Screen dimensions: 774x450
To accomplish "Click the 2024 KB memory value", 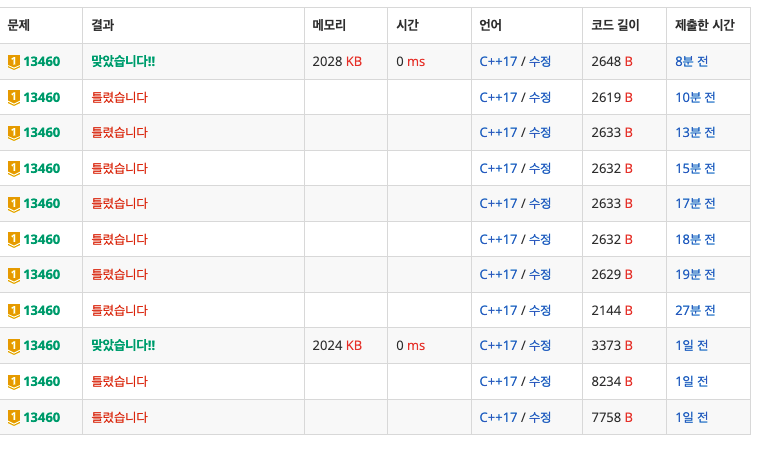I will (337, 346).
